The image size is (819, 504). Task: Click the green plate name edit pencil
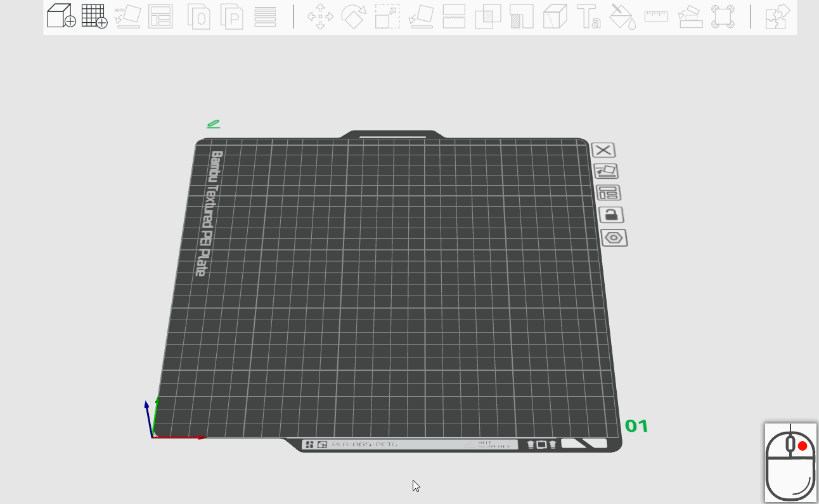(213, 124)
